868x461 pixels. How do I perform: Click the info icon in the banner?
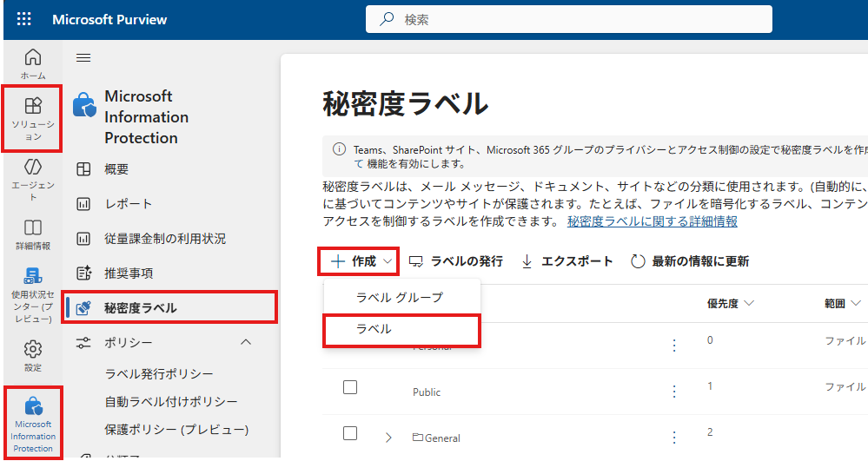click(339, 149)
